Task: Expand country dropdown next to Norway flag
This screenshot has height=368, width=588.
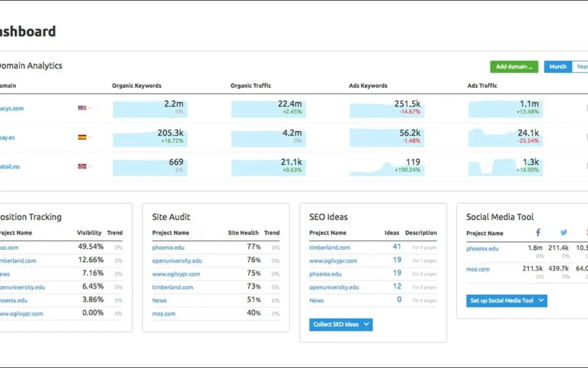Action: [x=90, y=166]
